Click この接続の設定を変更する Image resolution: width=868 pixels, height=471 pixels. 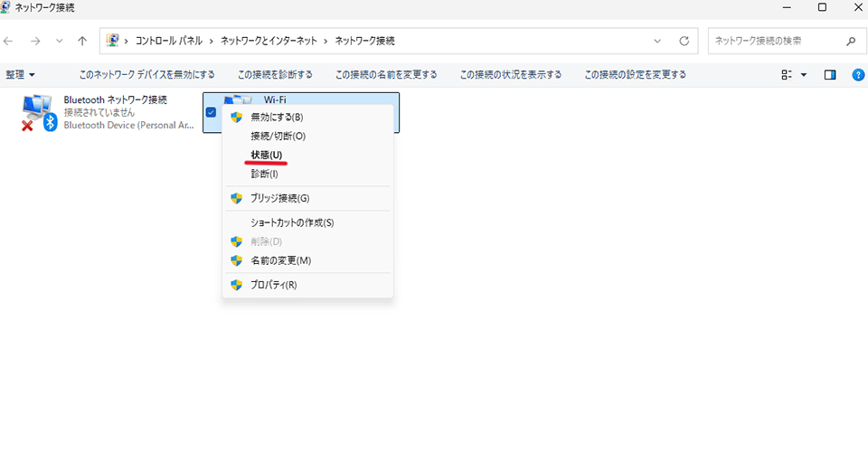click(636, 75)
